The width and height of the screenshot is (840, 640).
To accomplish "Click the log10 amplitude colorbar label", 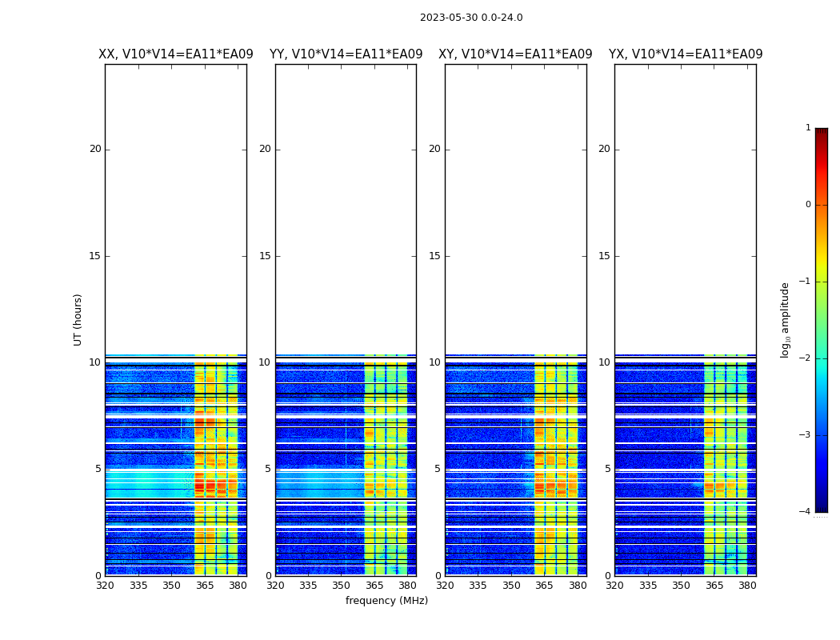I will pos(786,320).
